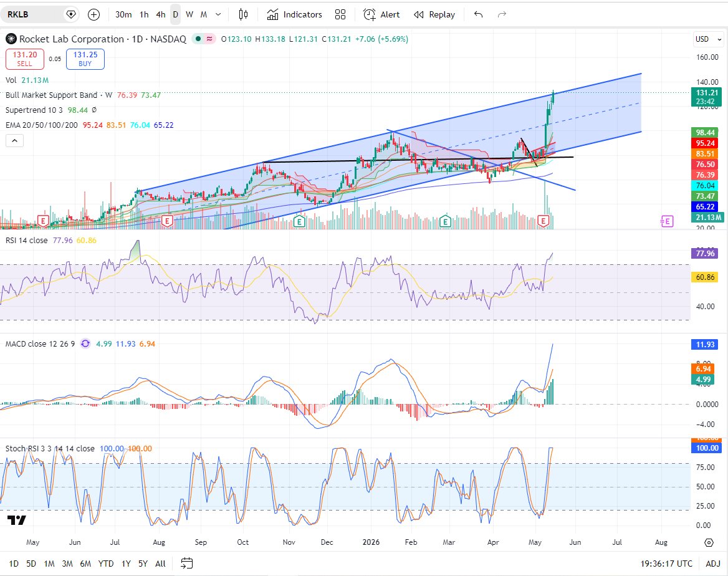
Task: Select the 1h timeframe
Action: tap(144, 14)
